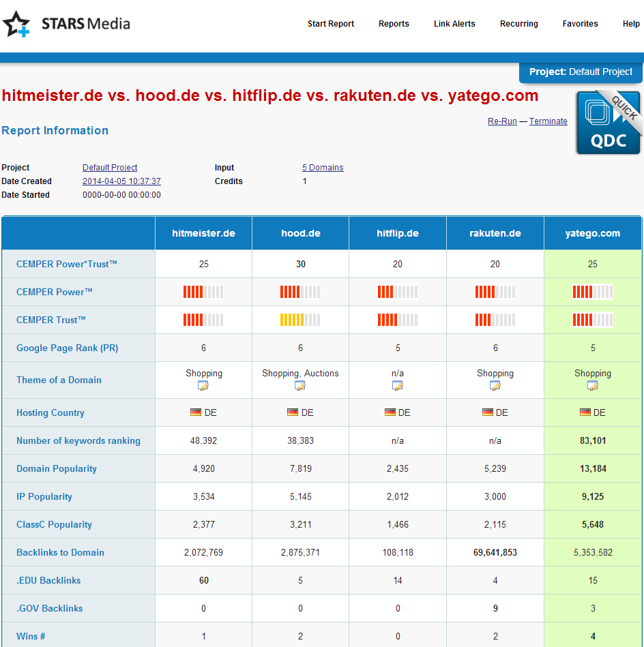Edit theme icon for yatego.com
The height and width of the screenshot is (647, 644).
point(592,386)
